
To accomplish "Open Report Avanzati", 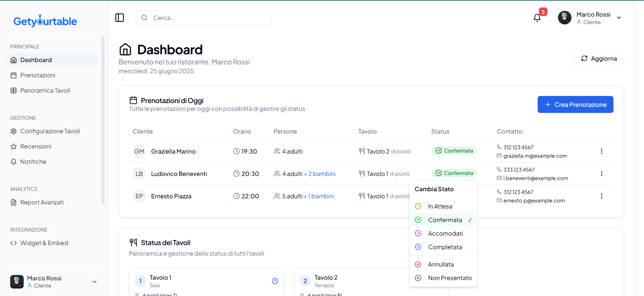I will [52, 202].
